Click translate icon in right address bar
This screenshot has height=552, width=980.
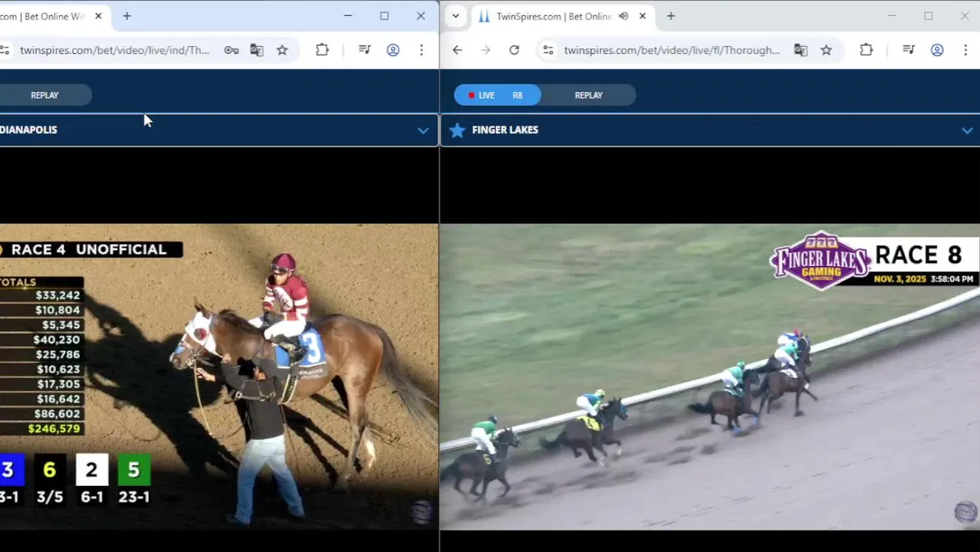[x=801, y=50]
